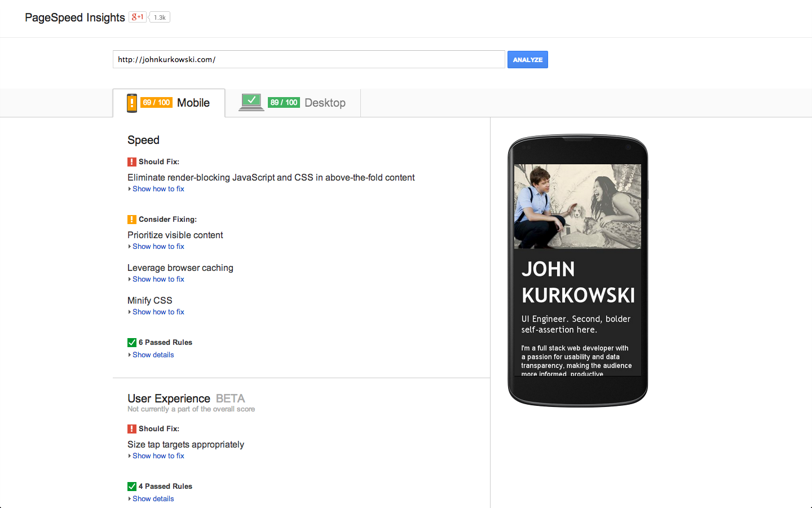The image size is (812, 508).
Task: Click orange exclamation icon beside Consider Fixing
Action: (x=132, y=220)
